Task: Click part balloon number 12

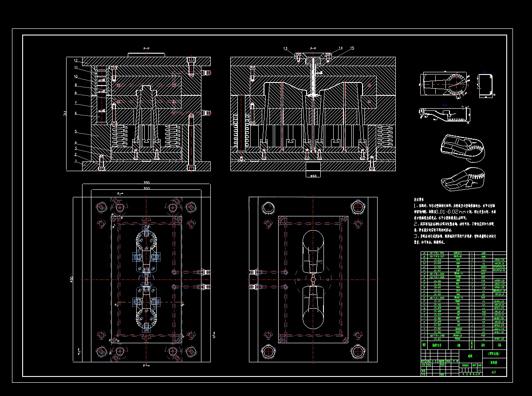Action: pos(76,60)
